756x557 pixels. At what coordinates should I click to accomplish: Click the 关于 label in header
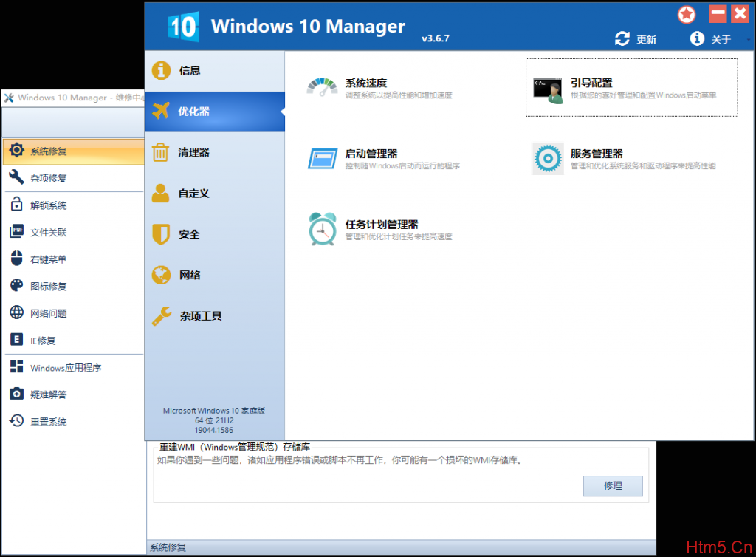pyautogui.click(x=721, y=40)
